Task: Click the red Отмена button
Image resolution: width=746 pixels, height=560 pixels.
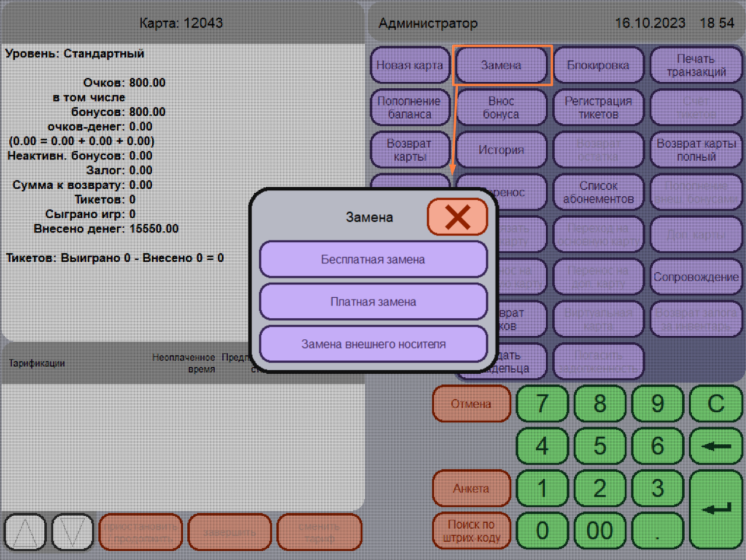Action: pos(472,404)
